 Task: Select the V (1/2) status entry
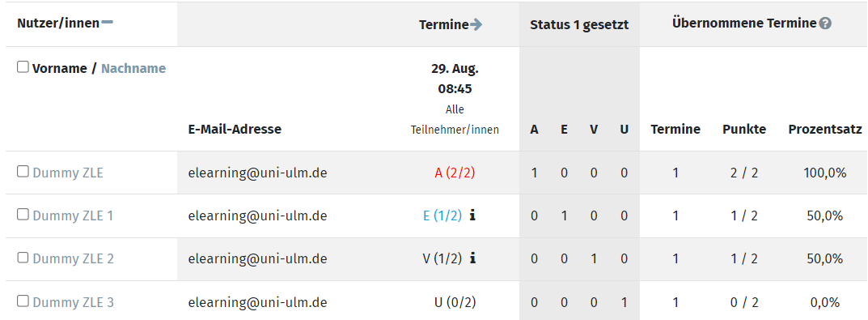pyautogui.click(x=442, y=259)
